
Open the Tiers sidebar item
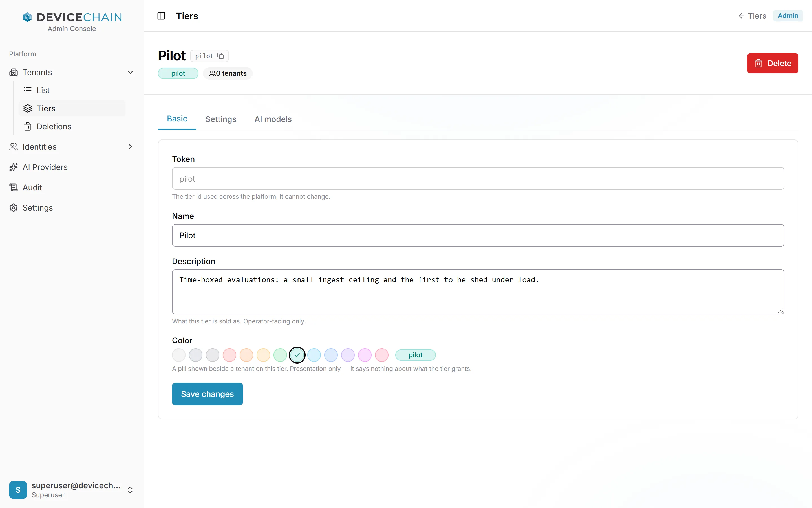tap(72, 109)
